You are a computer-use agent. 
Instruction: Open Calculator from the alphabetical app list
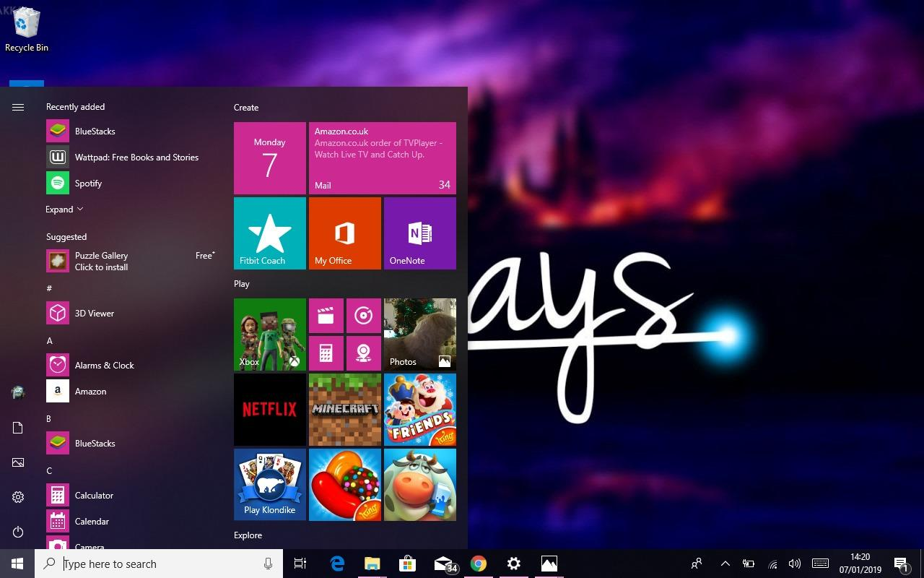(x=130, y=496)
